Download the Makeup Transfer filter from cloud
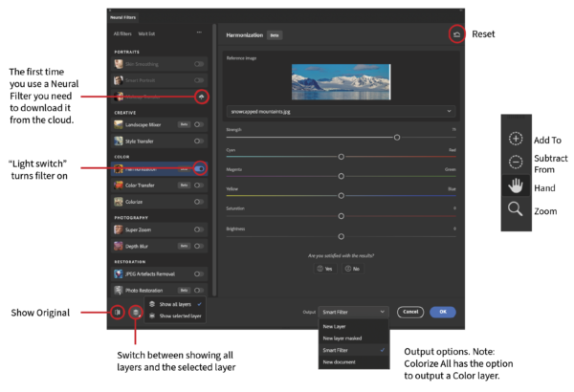This screenshot has width=574, height=392. tap(201, 97)
